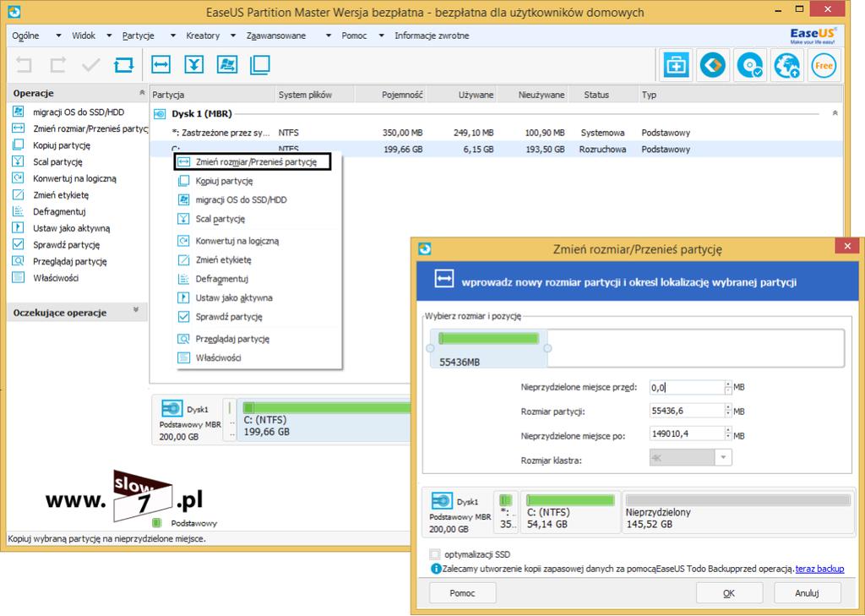Select the Merge partition toolbar icon
The width and height of the screenshot is (865, 616).
pos(193,64)
